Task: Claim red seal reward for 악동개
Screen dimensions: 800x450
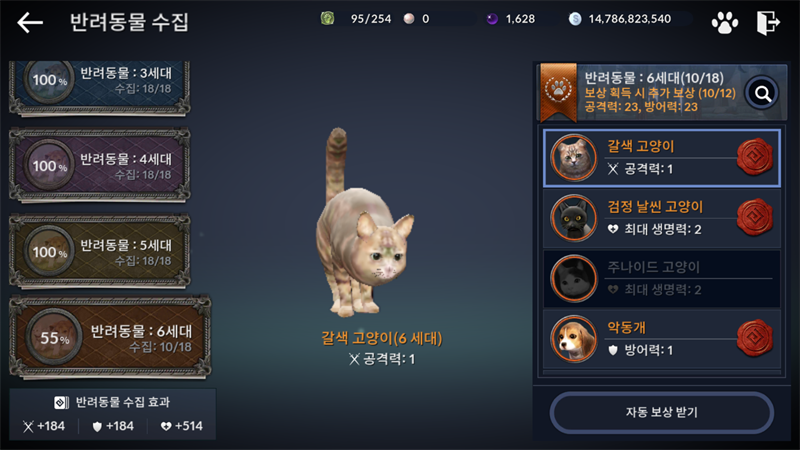Action: tap(755, 338)
